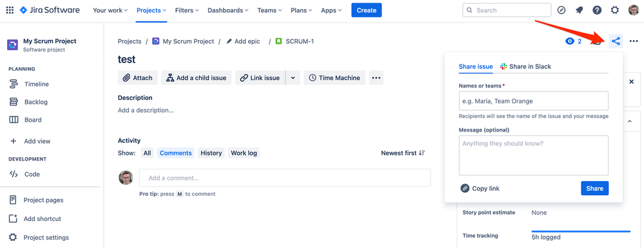Open the app switcher grid icon

click(x=10, y=10)
